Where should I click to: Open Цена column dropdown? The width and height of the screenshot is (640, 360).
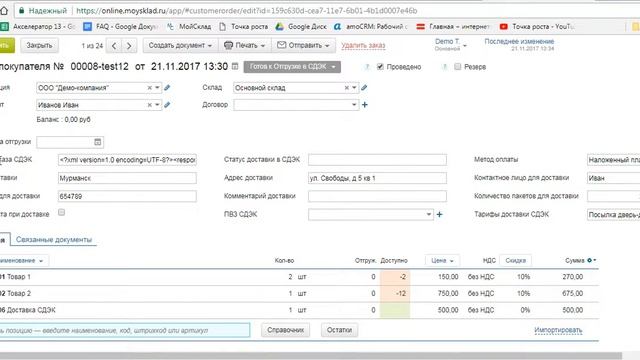[x=442, y=260]
